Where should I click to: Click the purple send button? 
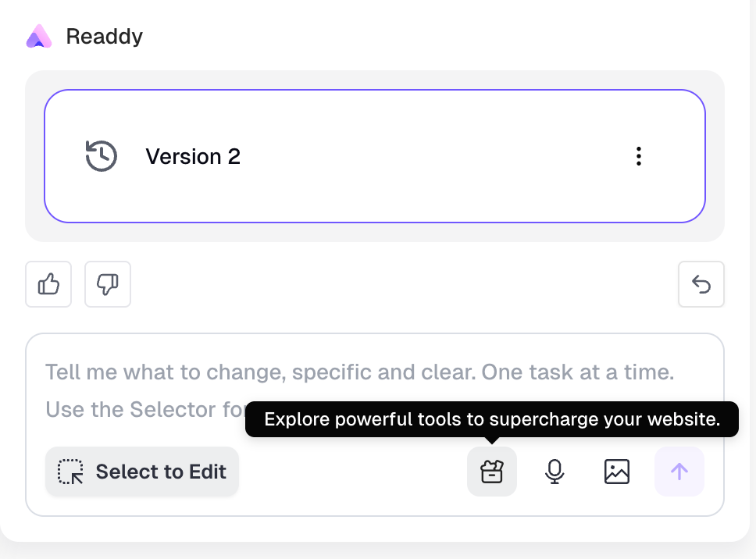679,472
